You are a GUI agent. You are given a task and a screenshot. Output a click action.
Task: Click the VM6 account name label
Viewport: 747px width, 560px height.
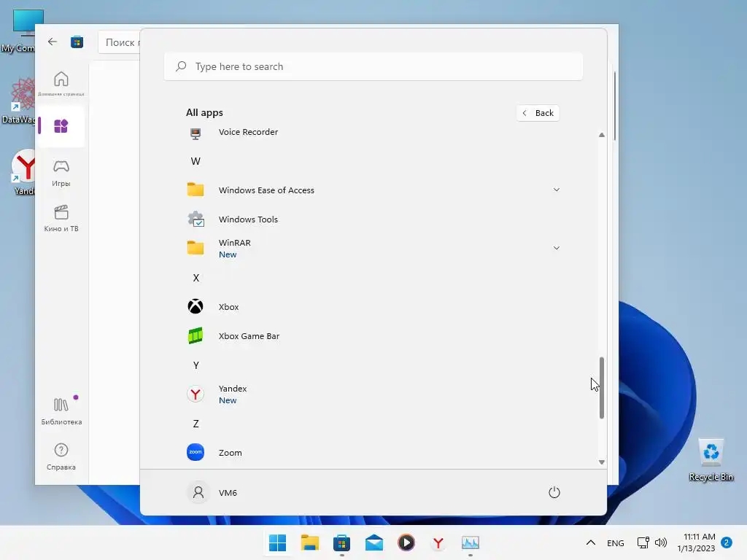pyautogui.click(x=228, y=493)
